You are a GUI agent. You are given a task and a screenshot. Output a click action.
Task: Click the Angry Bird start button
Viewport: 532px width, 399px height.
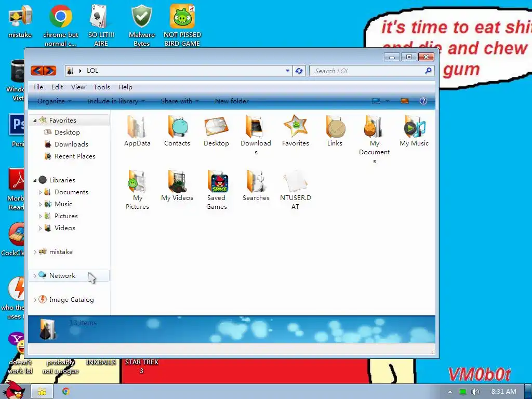(15, 390)
